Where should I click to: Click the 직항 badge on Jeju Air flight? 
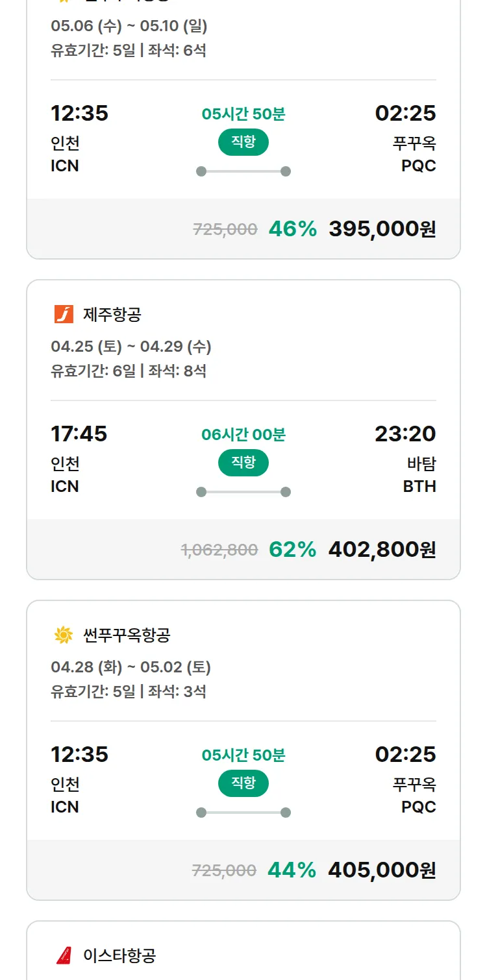coord(243,463)
